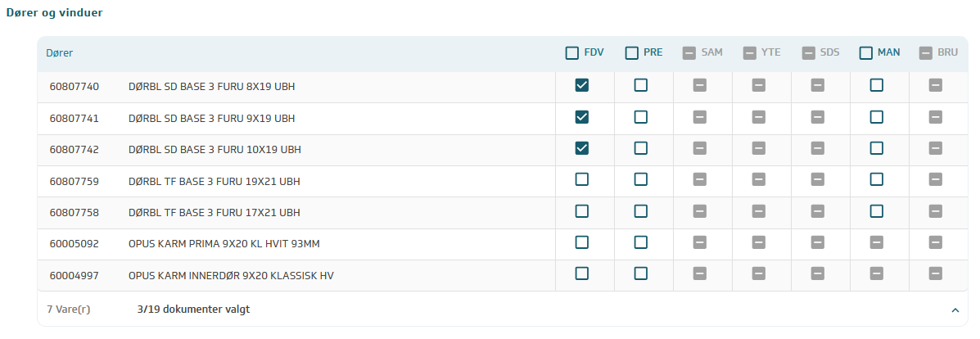Collapse the Dører section with chevron
This screenshot has height=339, width=980.
tap(955, 310)
